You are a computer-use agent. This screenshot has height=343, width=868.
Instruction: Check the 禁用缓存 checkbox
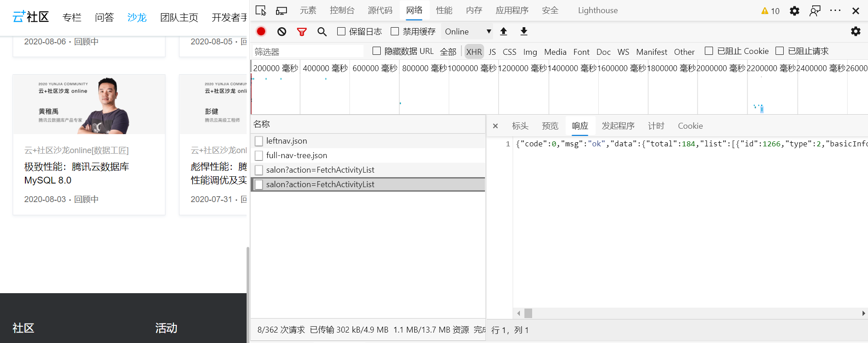(395, 31)
